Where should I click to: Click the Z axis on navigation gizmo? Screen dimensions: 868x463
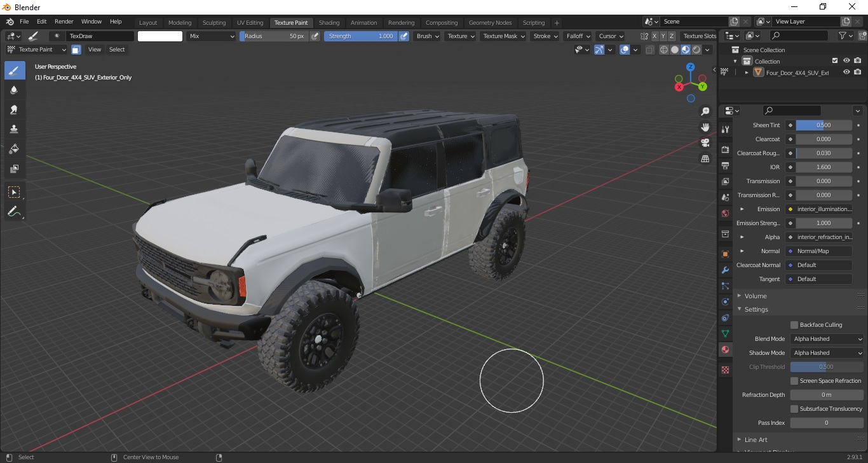(x=691, y=67)
